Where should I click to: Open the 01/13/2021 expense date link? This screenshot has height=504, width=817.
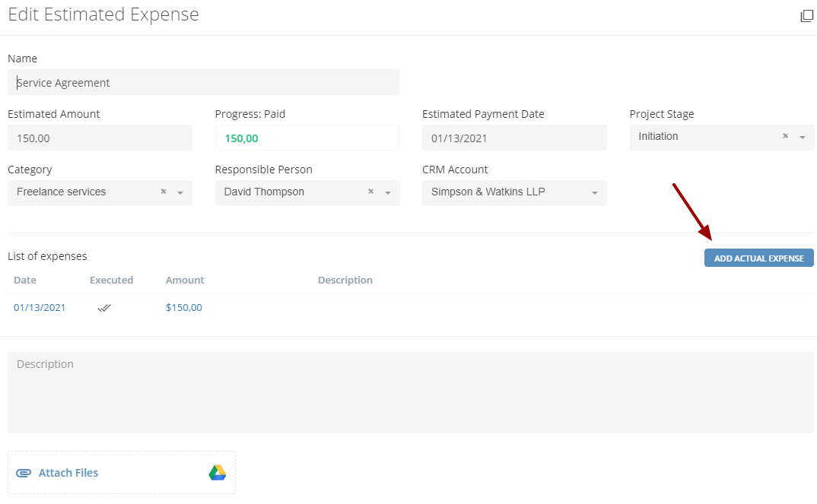pyautogui.click(x=40, y=308)
